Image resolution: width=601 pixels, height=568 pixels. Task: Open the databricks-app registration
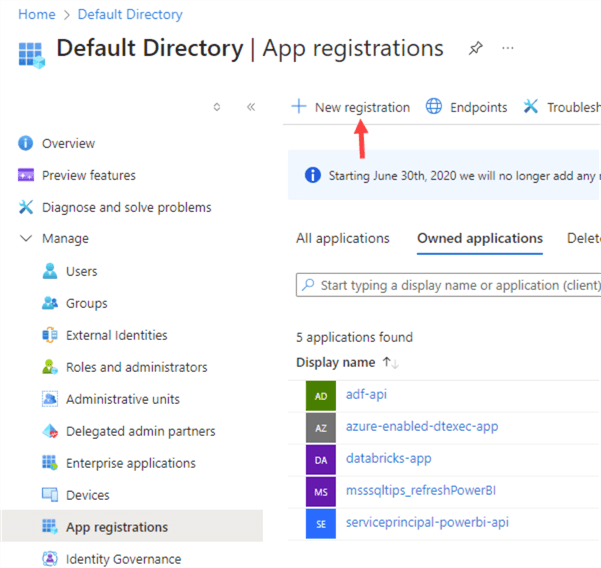[x=388, y=458]
